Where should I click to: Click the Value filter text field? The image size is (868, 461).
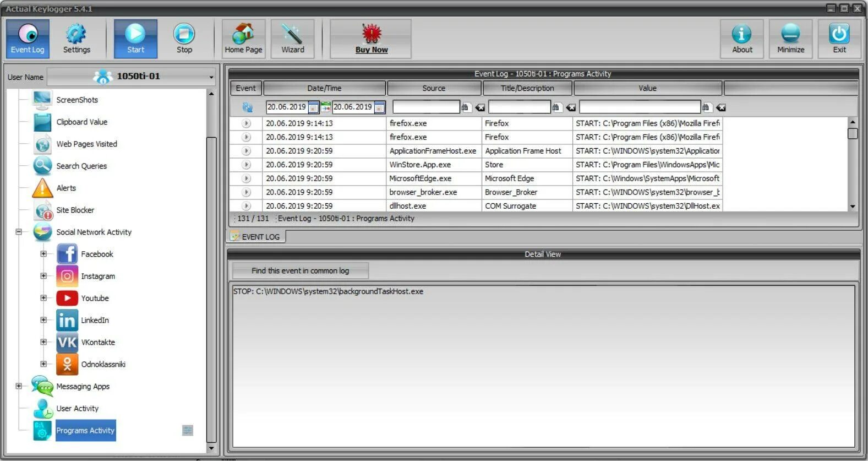(x=640, y=107)
